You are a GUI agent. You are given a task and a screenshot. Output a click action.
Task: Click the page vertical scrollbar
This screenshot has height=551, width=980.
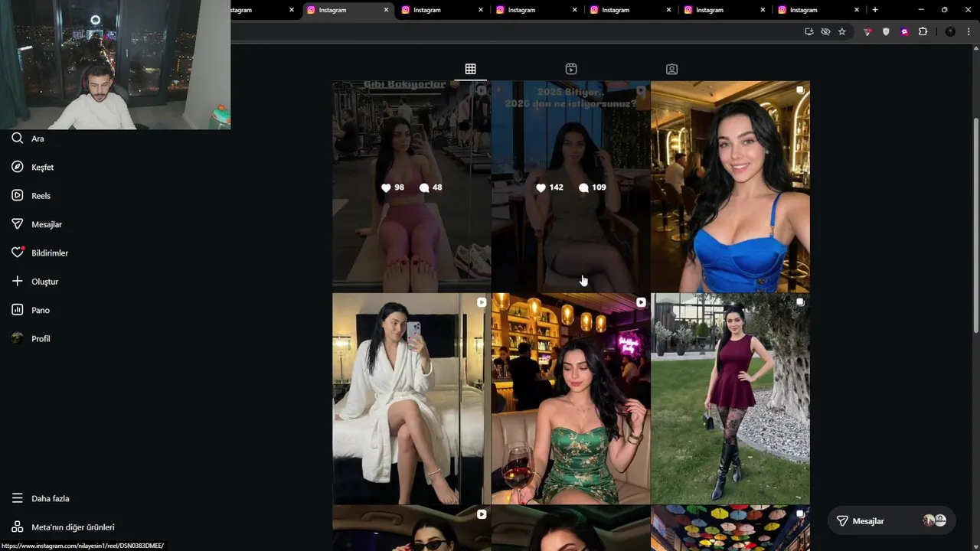coord(975,225)
